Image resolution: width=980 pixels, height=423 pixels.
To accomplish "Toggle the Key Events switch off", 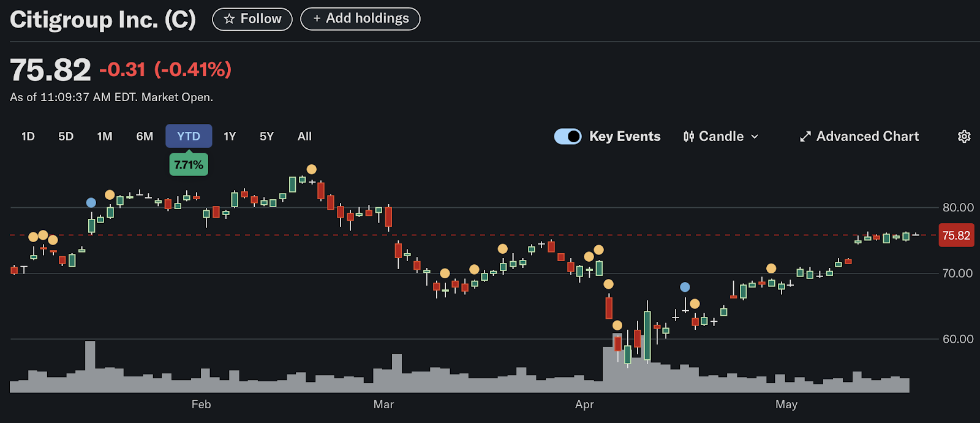I will point(568,136).
